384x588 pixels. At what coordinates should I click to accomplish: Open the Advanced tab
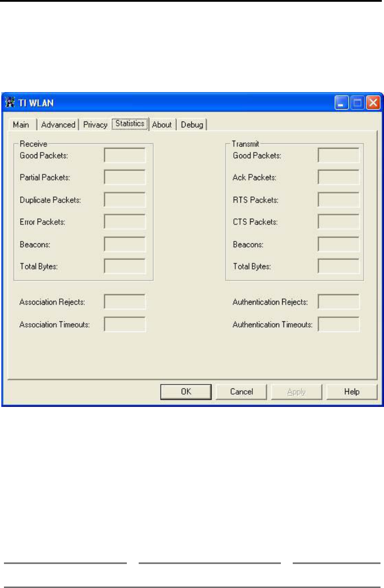pyautogui.click(x=58, y=125)
